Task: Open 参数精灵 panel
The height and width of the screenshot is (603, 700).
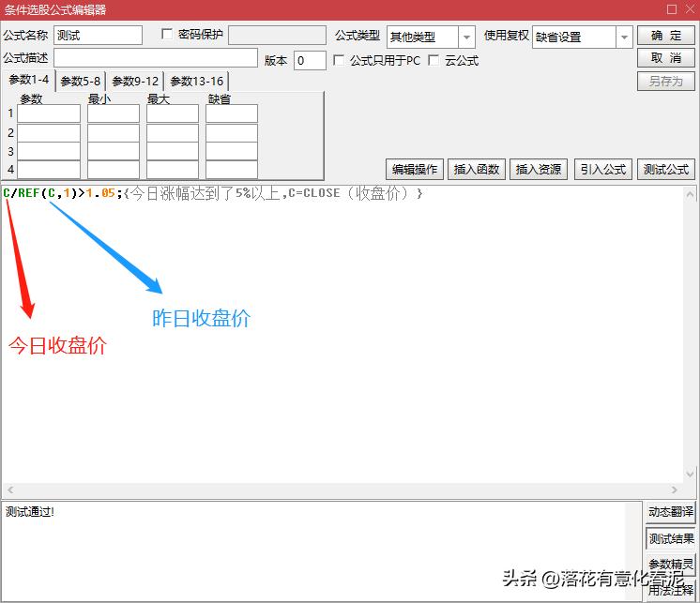Action: click(671, 564)
